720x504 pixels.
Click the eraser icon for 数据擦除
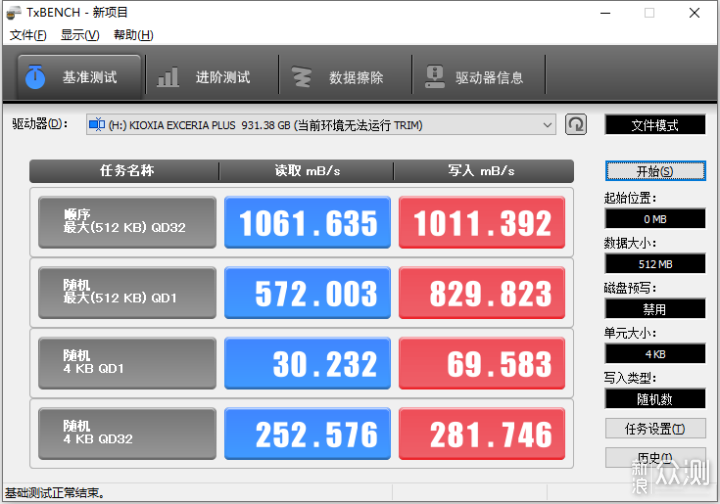point(301,77)
